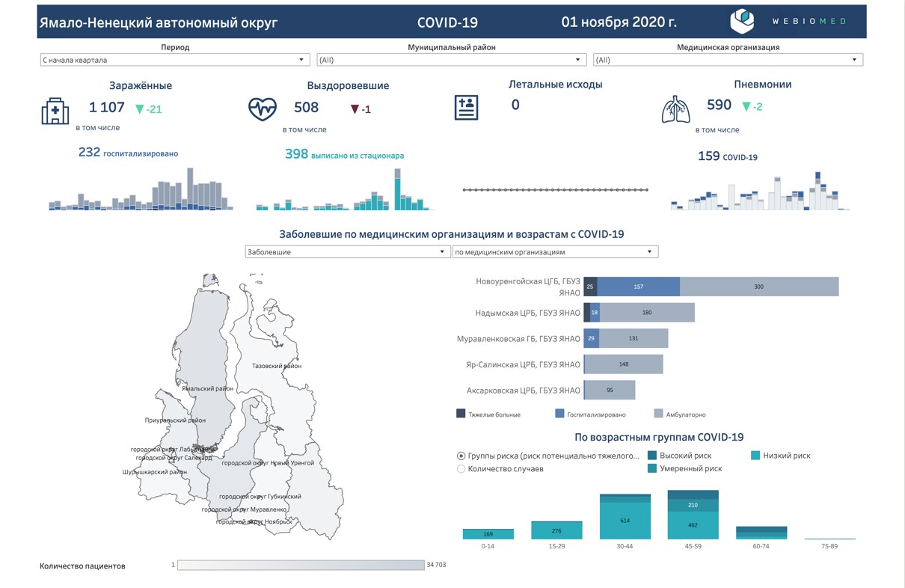Open the Заболевшие metric dropdown
905x588 pixels.
click(x=347, y=252)
